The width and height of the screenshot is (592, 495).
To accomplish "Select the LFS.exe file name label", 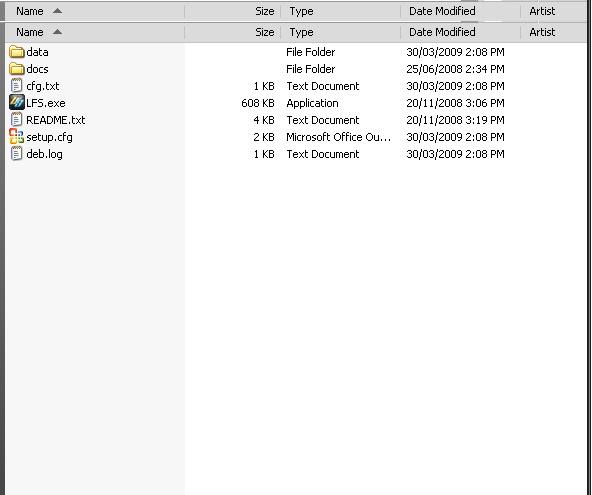I will 46,103.
